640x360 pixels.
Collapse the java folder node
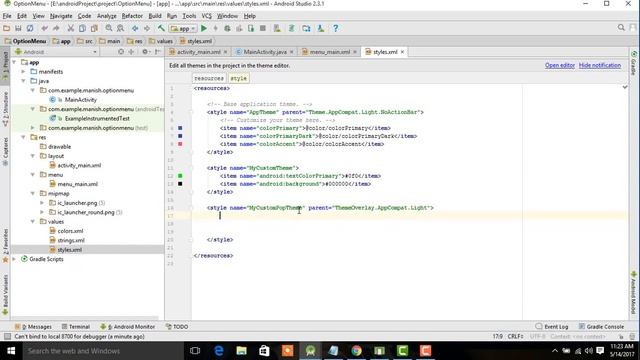24,81
